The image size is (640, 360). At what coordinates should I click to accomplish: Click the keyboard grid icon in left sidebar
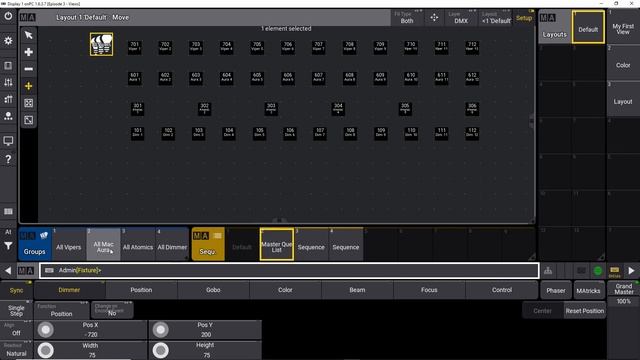[8, 211]
